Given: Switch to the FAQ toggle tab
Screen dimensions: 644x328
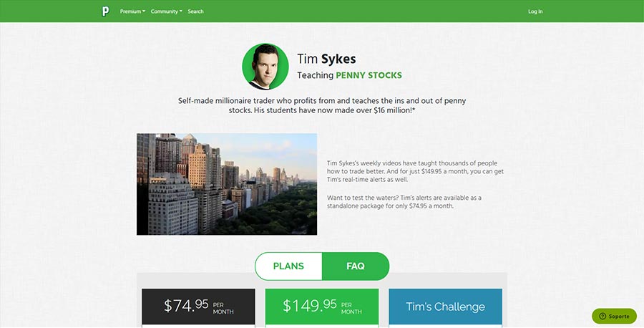Looking at the screenshot, I should click(355, 266).
